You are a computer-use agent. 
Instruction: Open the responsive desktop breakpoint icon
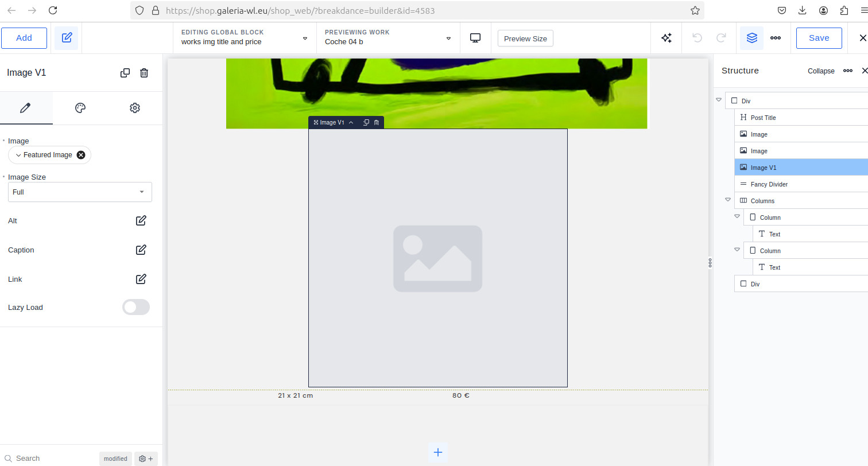[x=475, y=38]
